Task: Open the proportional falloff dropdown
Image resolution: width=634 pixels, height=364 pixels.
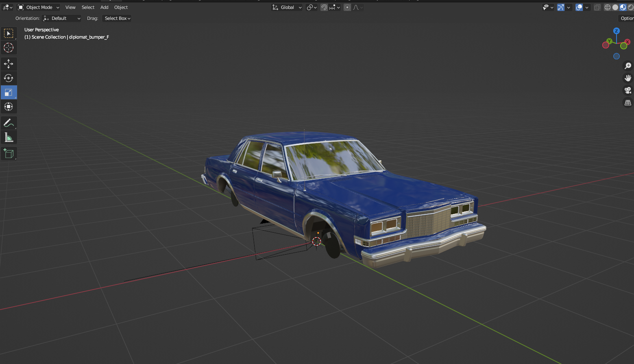Action: click(357, 7)
